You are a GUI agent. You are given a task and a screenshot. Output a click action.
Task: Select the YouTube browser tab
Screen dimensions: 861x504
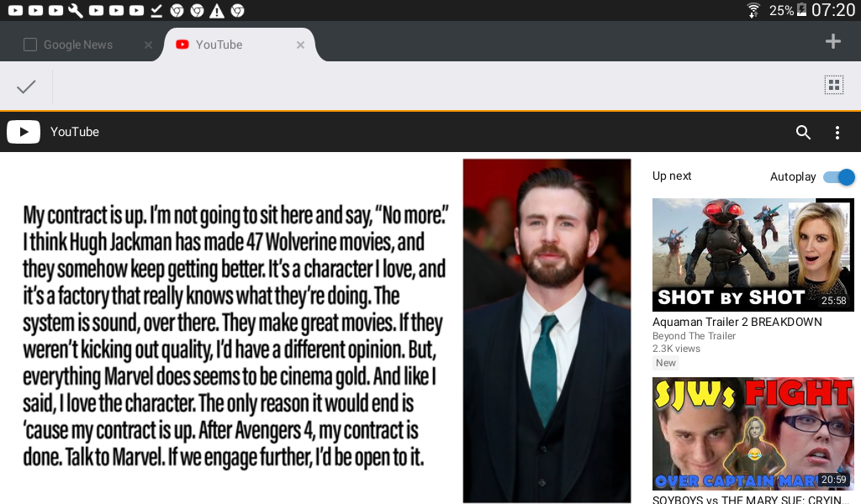[x=239, y=45]
